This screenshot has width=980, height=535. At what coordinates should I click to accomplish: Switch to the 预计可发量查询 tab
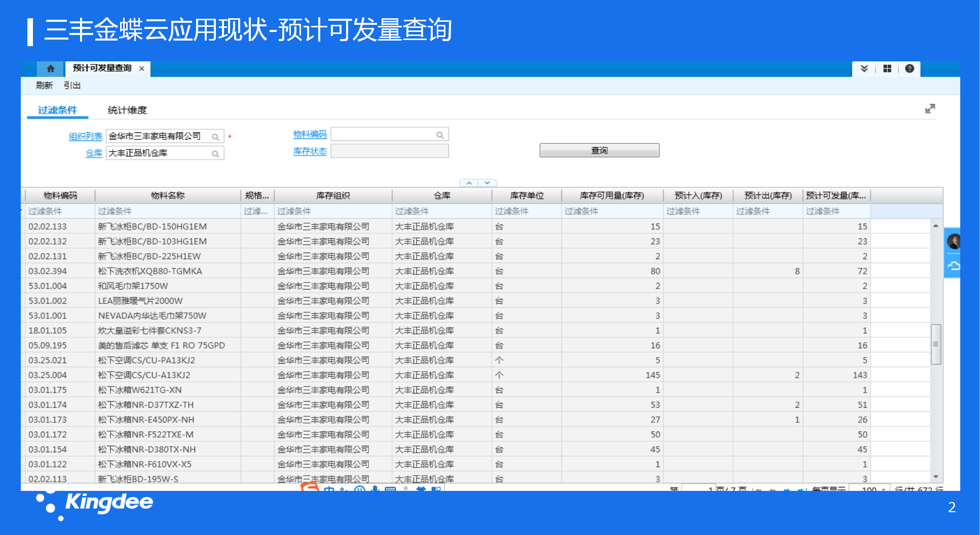pos(102,68)
